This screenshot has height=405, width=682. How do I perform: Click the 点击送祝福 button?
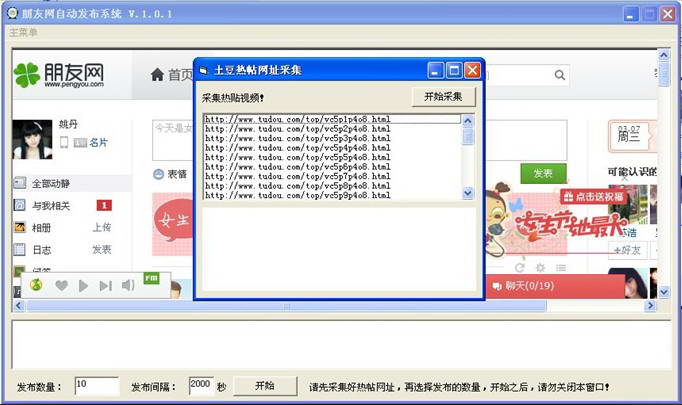(593, 197)
